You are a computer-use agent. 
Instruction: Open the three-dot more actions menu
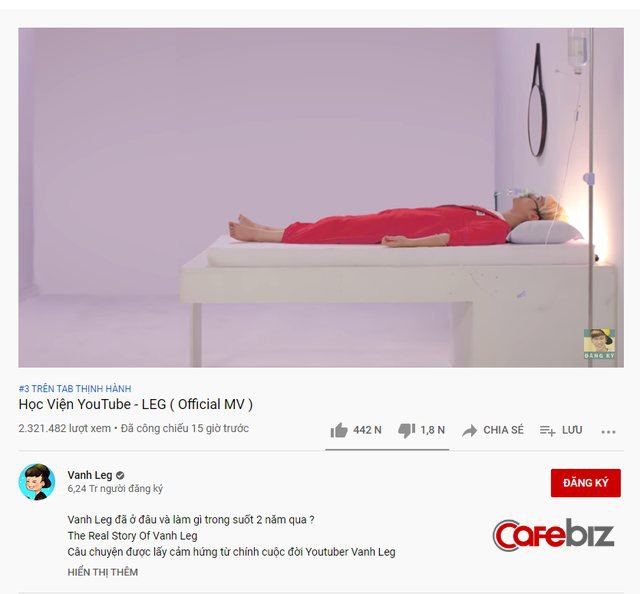coord(608,432)
